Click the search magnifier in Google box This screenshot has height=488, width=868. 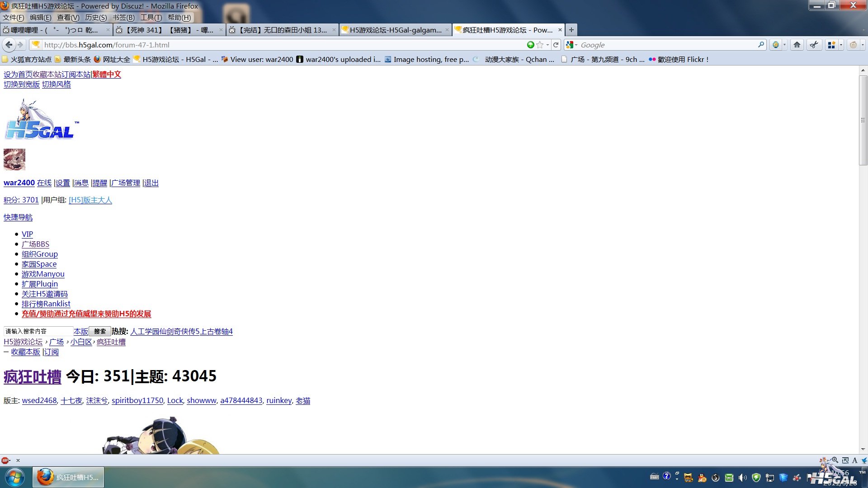761,45
